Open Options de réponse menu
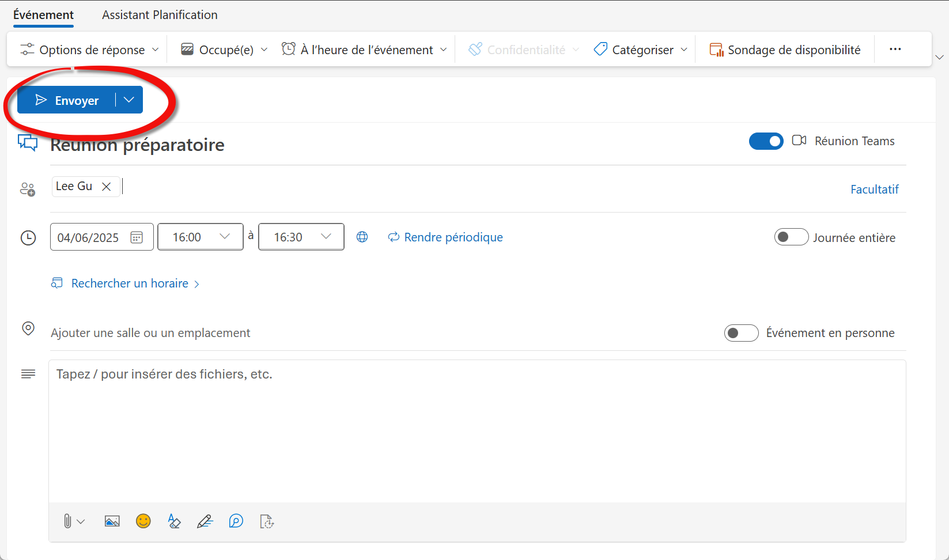The width and height of the screenshot is (949, 560). [x=89, y=50]
